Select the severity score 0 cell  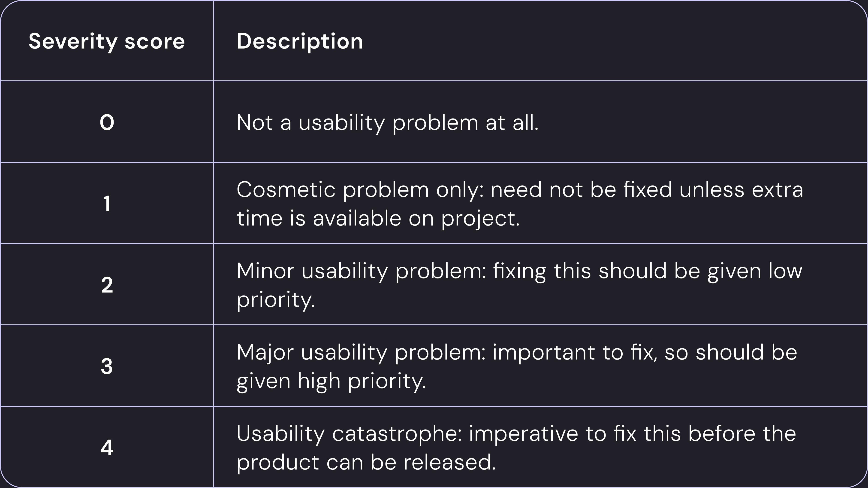[107, 122]
